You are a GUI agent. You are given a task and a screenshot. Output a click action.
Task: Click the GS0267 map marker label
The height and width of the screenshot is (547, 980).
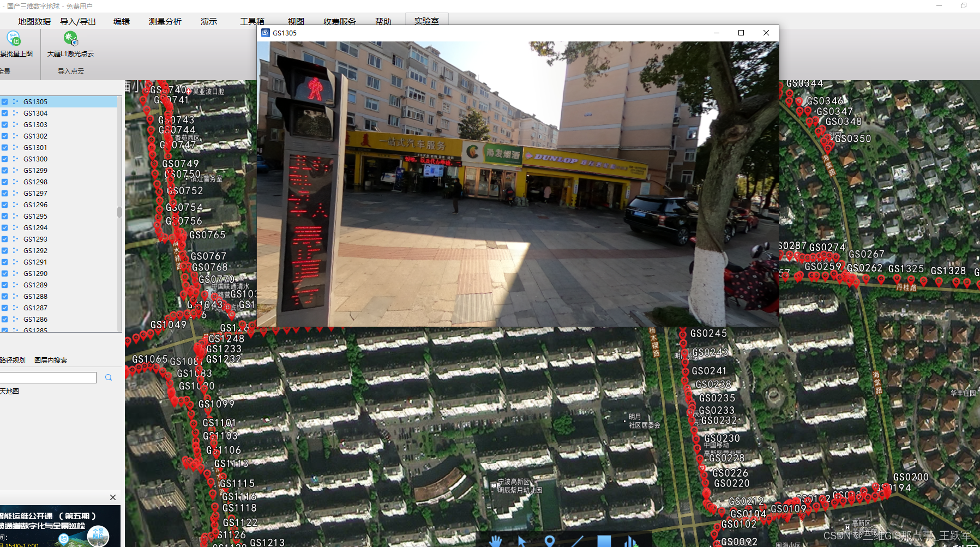(x=867, y=255)
